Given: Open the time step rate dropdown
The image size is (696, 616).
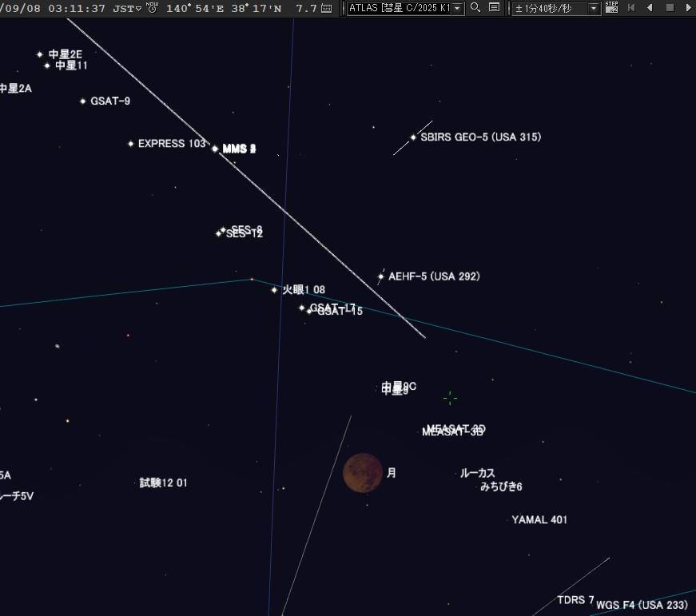Looking at the screenshot, I should pyautogui.click(x=594, y=9).
